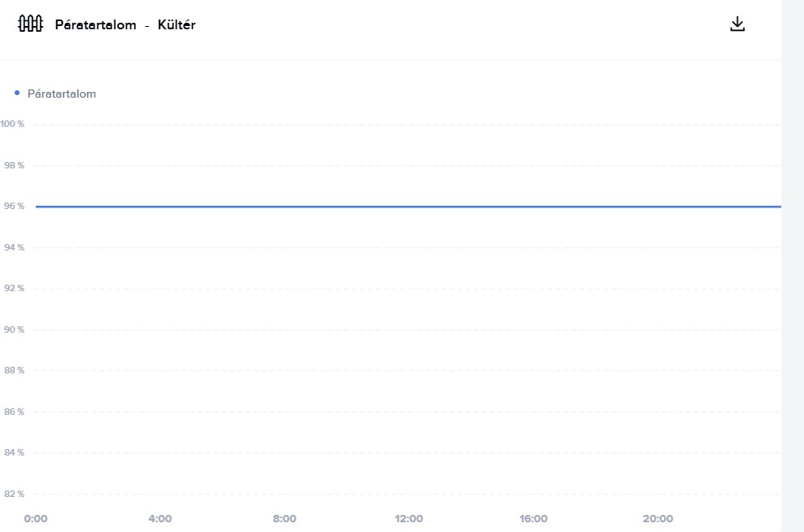Click the 82 % y-axis label
The image size is (804, 532).
point(14,494)
